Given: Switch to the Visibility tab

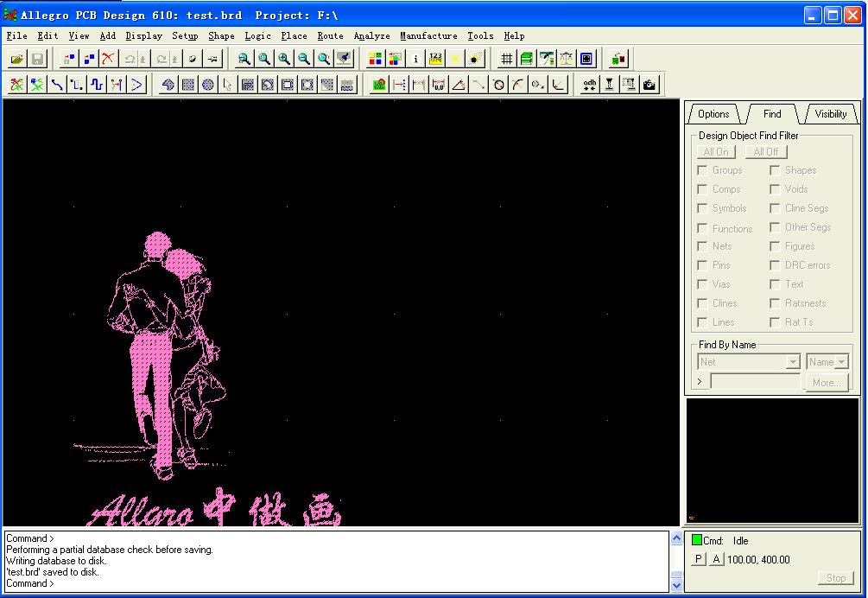Looking at the screenshot, I should [831, 114].
